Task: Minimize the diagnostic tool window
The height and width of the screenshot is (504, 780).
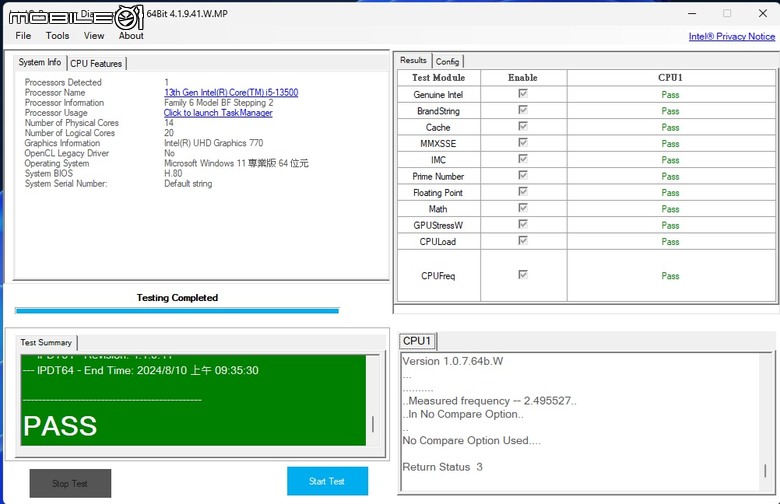Action: (x=692, y=13)
